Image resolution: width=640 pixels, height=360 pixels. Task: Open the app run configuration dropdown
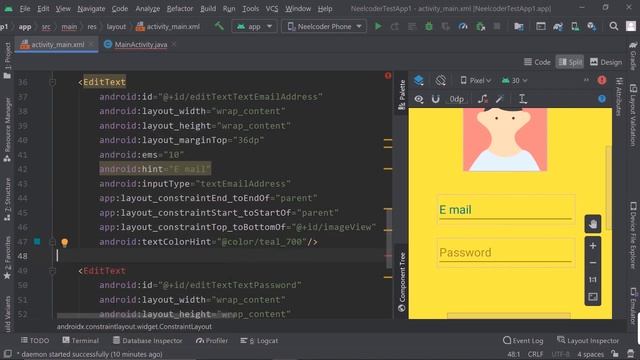click(254, 27)
